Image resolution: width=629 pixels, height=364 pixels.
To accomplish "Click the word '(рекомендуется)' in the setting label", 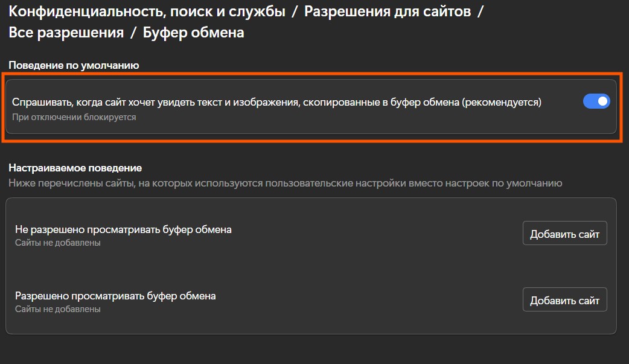I will (502, 102).
